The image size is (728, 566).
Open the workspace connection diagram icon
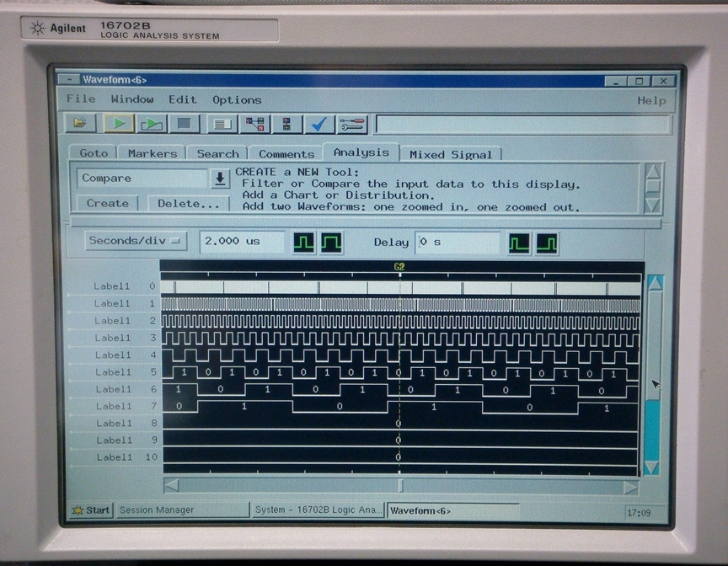pos(255,125)
